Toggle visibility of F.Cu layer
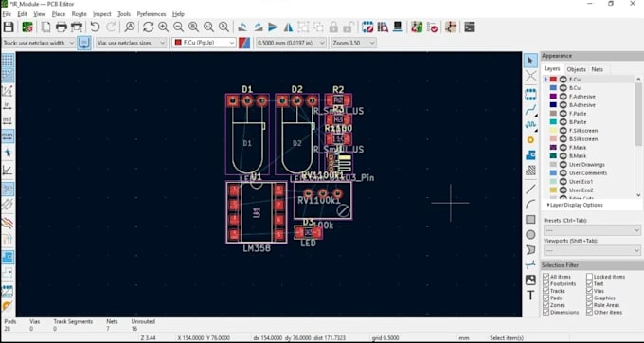Viewport: 644px width, 343px height. pos(563,80)
